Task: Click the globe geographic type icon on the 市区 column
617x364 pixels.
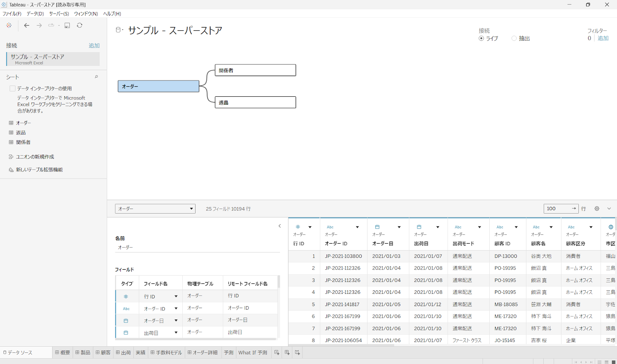Action: 611,227
